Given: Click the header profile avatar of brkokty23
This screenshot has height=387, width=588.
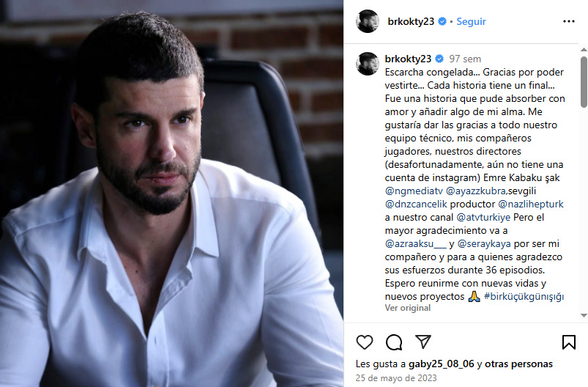Looking at the screenshot, I should point(367,21).
